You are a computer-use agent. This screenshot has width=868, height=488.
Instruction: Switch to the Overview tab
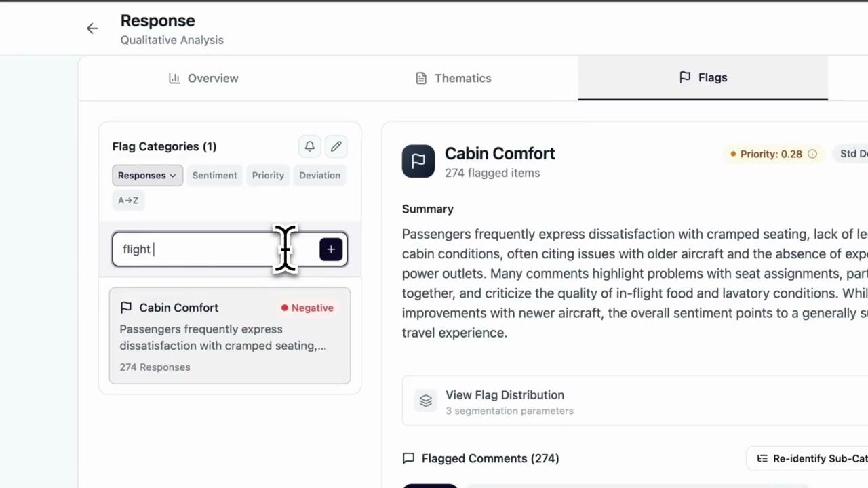point(203,78)
